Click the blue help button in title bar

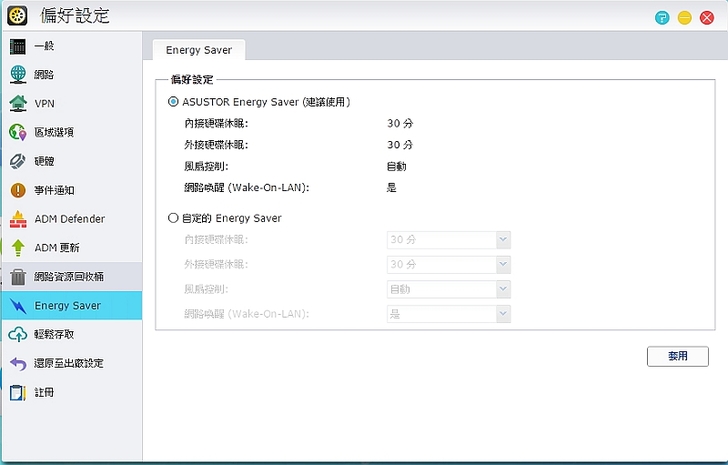coord(662,17)
